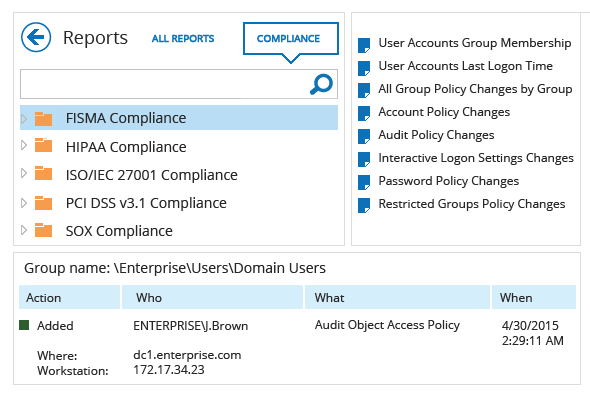The image size is (590, 395).
Task: Expand the ISO/IEC 27001 Compliance node
Action: click(24, 173)
